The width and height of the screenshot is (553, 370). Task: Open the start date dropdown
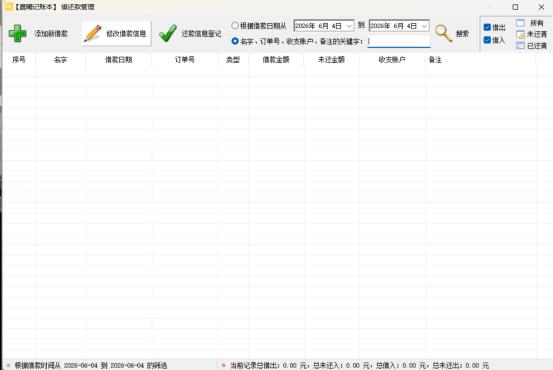[349, 26]
